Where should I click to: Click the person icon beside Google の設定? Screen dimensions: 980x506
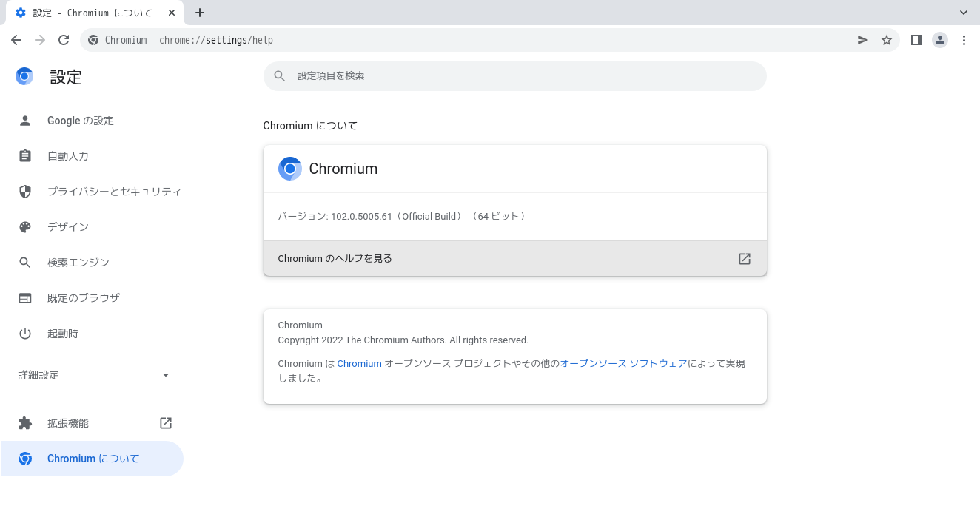pyautogui.click(x=25, y=121)
